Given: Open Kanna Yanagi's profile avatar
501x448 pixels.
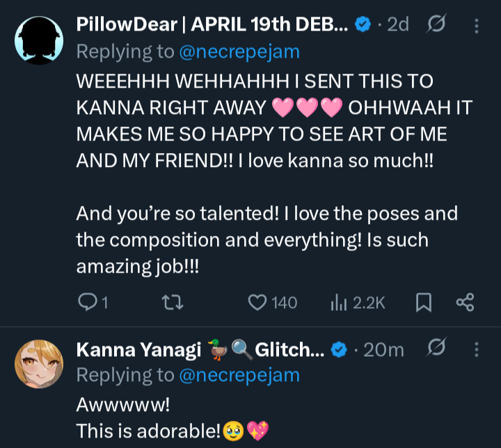Looking at the screenshot, I should click(39, 363).
